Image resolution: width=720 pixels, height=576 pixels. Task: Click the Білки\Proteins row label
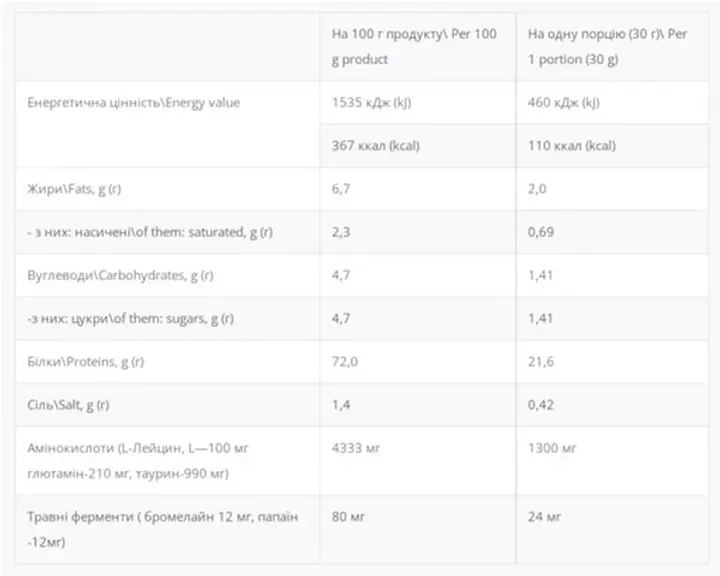85,361
